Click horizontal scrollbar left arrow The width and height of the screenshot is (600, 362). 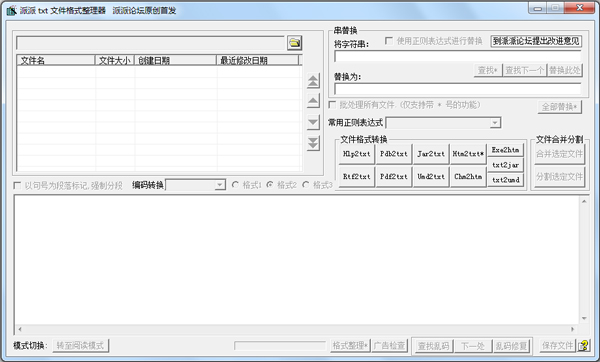tap(20, 329)
